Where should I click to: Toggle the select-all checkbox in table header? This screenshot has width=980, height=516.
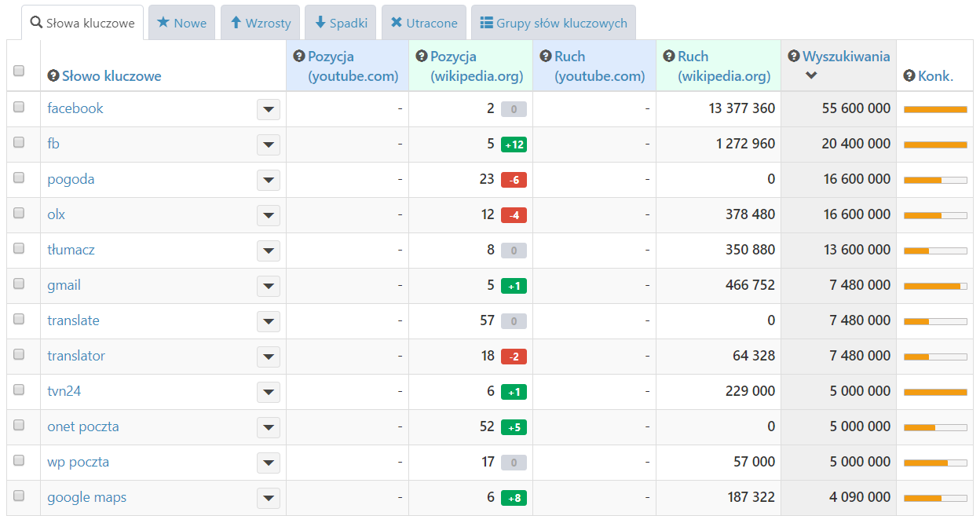pyautogui.click(x=19, y=71)
